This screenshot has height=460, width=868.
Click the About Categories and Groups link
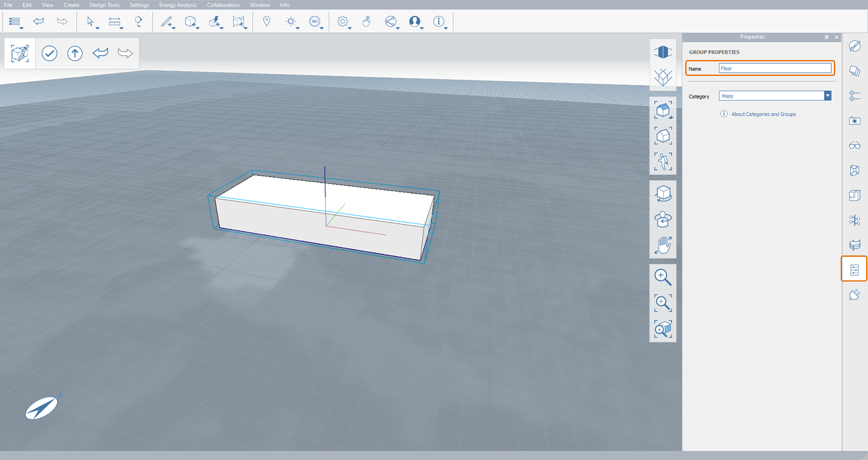763,114
